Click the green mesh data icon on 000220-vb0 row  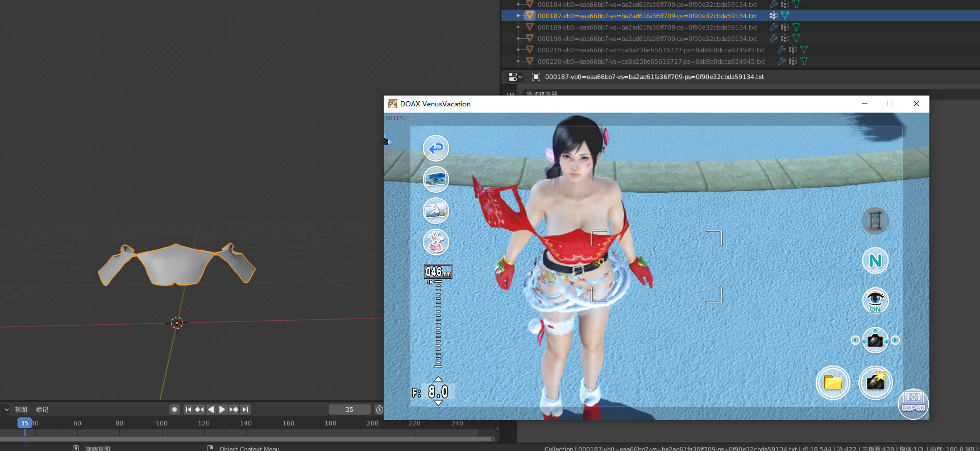point(804,61)
